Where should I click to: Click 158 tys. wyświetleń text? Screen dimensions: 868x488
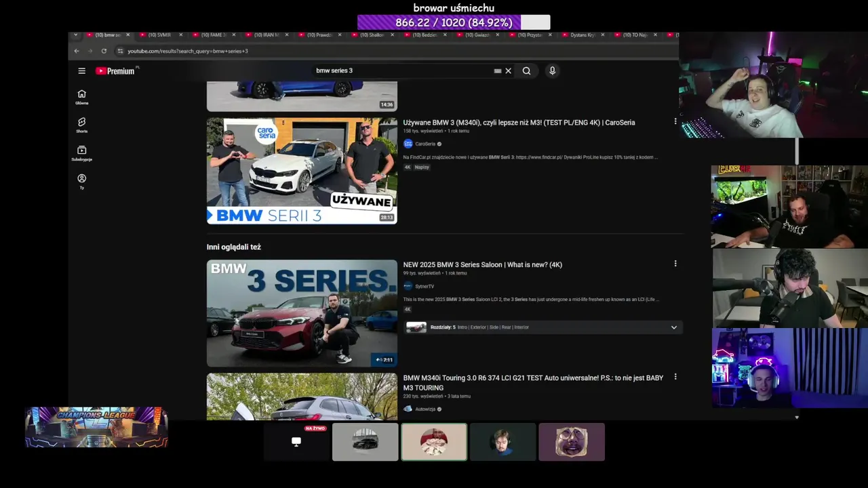[x=423, y=131]
